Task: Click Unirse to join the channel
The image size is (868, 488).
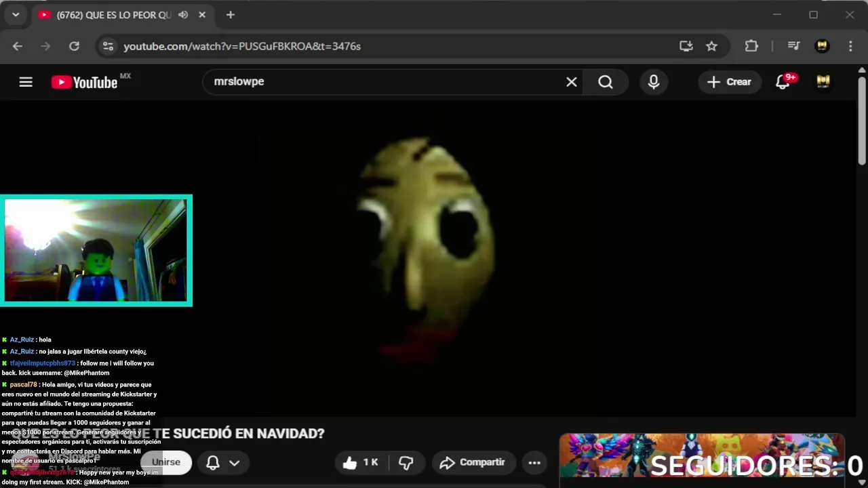Action: click(x=166, y=462)
